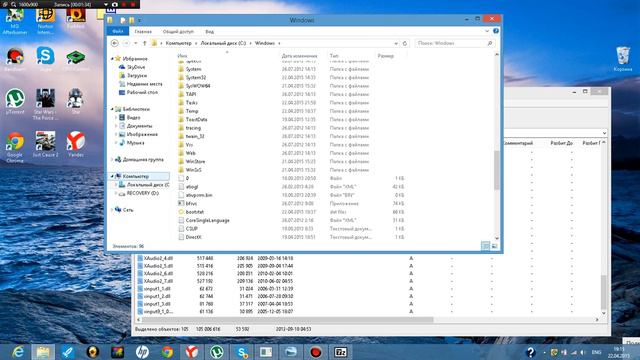Launch Internet Explorer from the taskbar
The image size is (640, 360).
point(18,352)
